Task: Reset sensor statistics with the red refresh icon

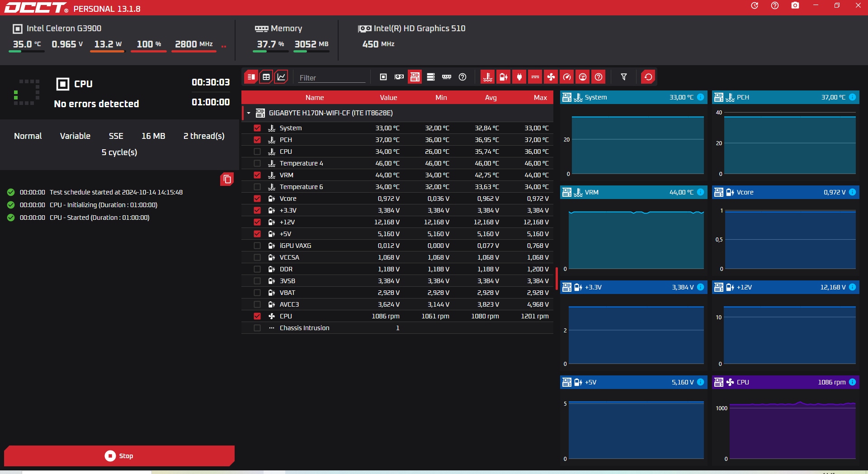Action: pyautogui.click(x=648, y=77)
